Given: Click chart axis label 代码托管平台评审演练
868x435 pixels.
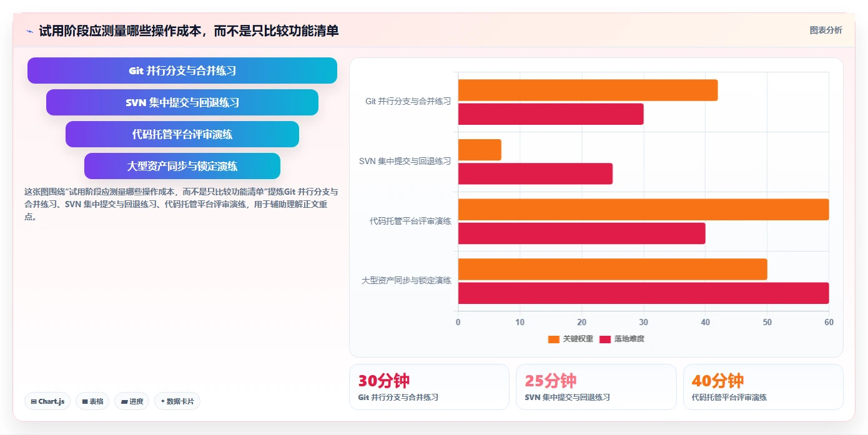Looking at the screenshot, I should (x=410, y=221).
